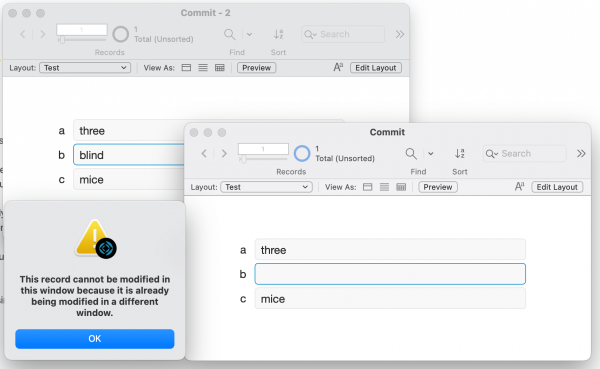Click Search field in Commit - 2 window
600x369 pixels.
(343, 34)
